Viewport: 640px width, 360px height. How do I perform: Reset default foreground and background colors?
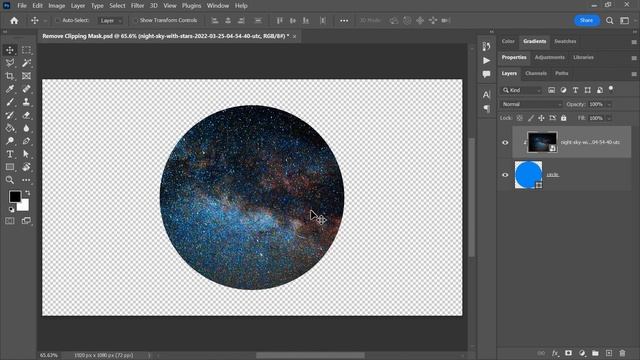coord(11,209)
